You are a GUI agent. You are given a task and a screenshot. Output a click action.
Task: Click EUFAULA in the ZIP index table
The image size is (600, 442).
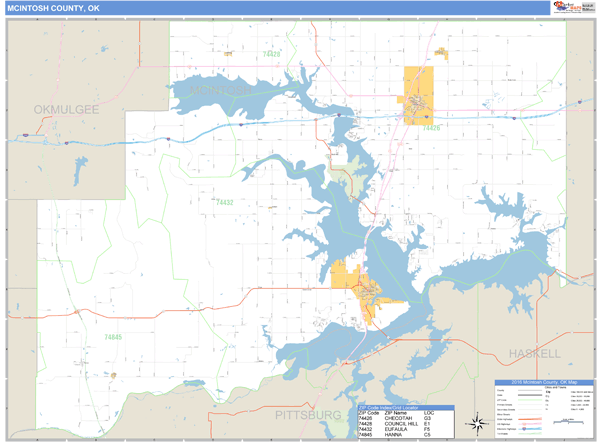pyautogui.click(x=396, y=429)
